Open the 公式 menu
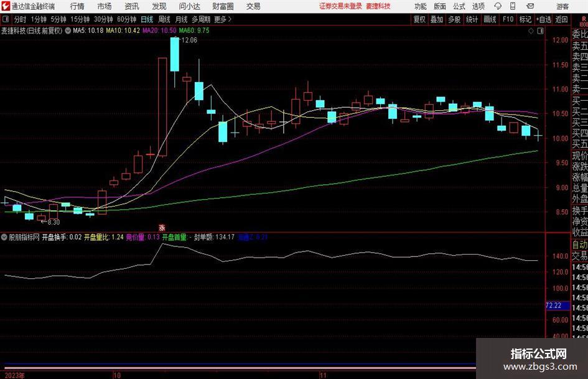Screen dimensions: 588x379 tap(459, 6)
